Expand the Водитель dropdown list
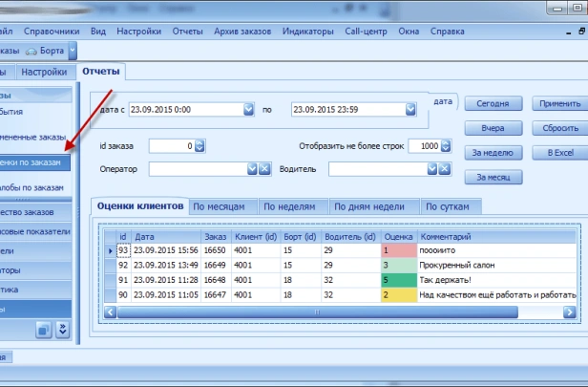 (x=433, y=169)
